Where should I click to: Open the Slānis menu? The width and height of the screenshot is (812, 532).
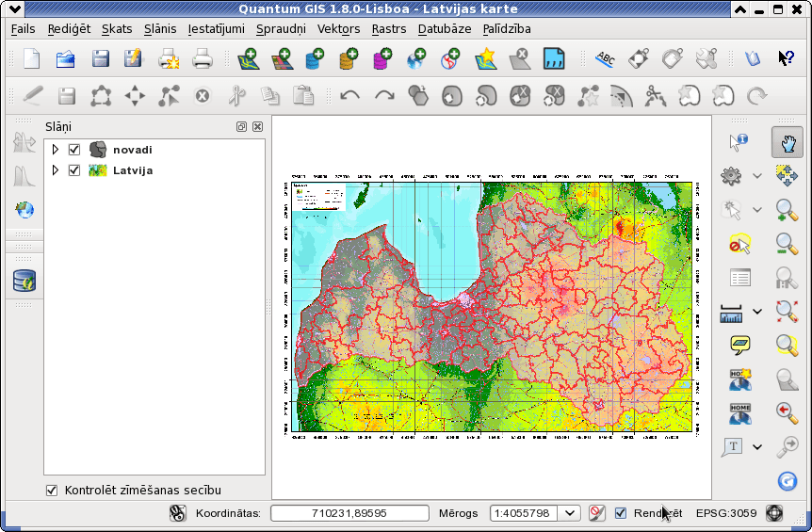[x=160, y=29]
